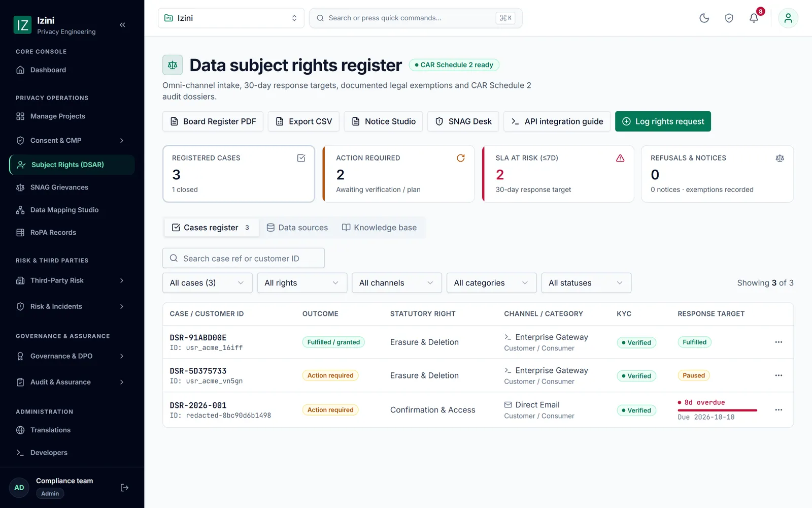Open the user profile avatar icon

788,18
